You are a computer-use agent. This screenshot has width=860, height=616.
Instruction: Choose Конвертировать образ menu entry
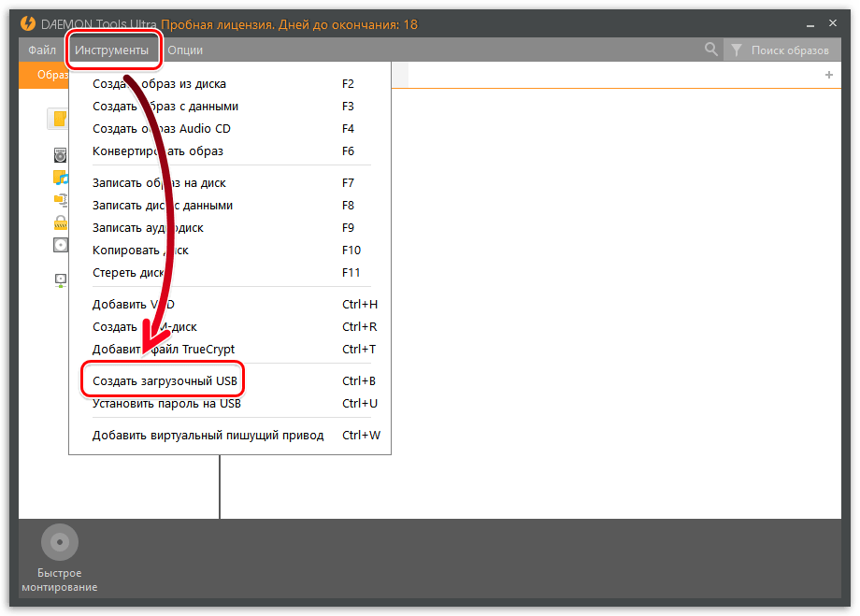point(158,151)
